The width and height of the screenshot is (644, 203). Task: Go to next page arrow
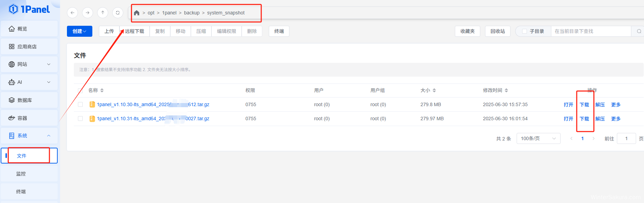(594, 138)
